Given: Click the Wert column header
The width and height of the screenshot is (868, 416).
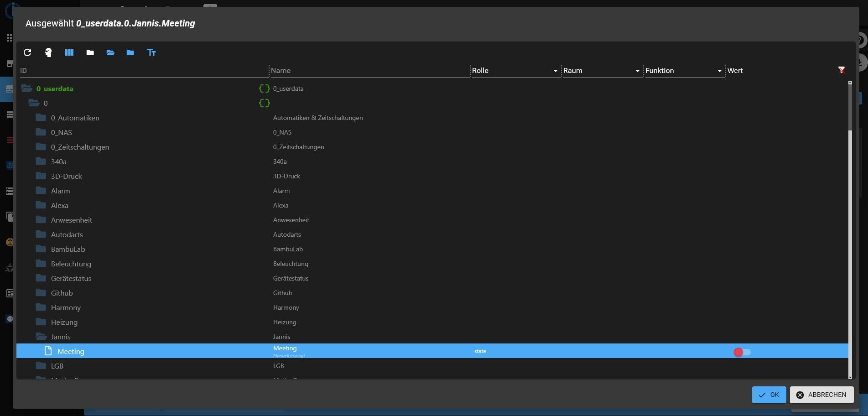Looking at the screenshot, I should [x=735, y=71].
